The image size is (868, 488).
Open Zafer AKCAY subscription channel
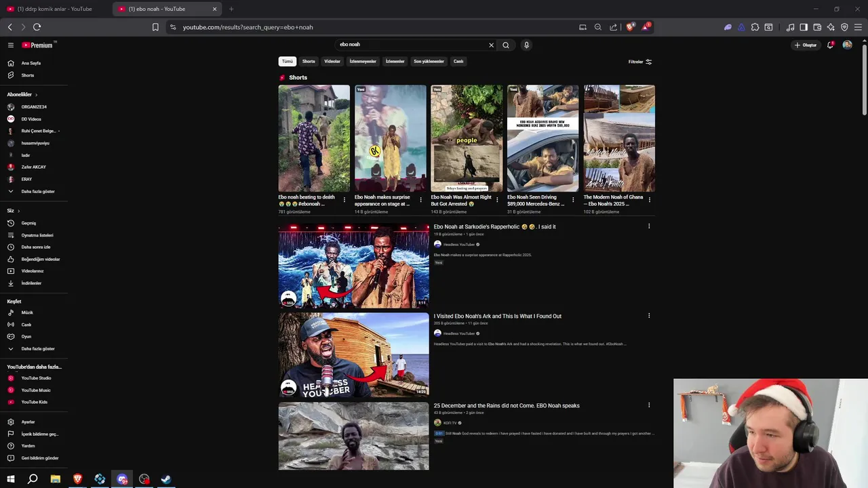pos(34,167)
